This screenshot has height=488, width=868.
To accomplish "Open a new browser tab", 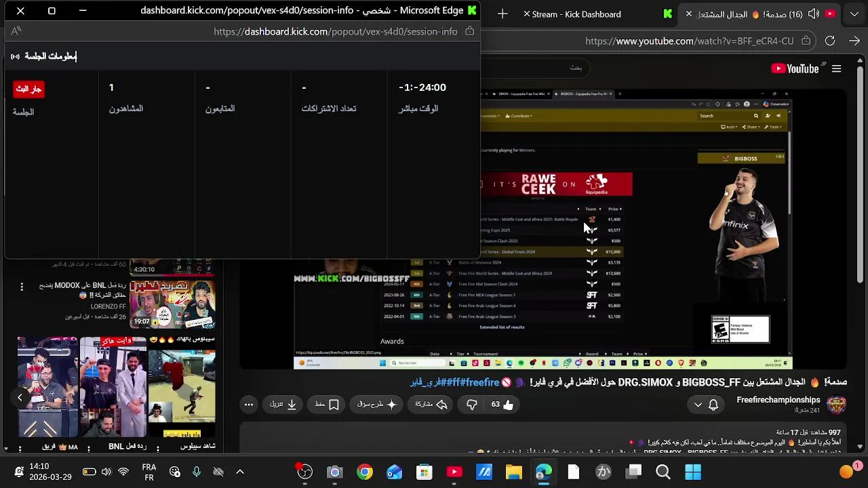I will point(502,14).
